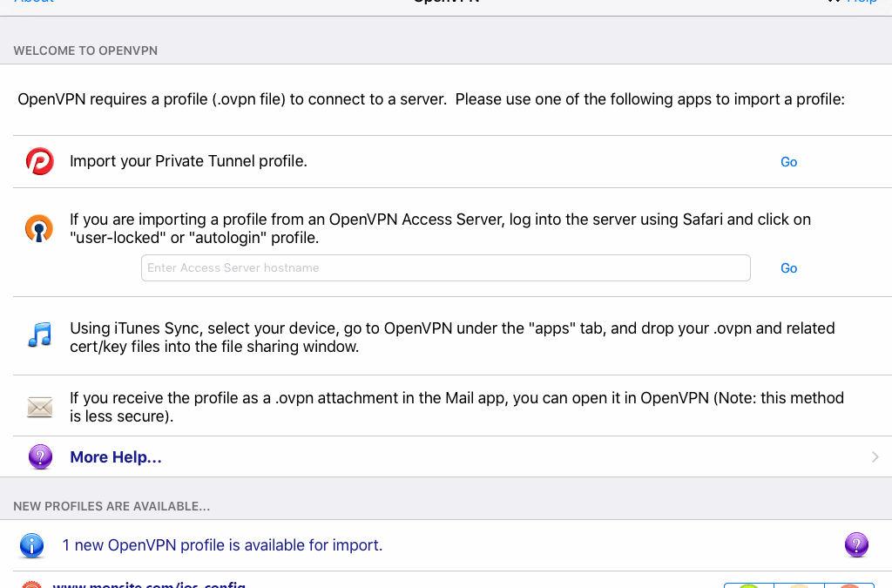This screenshot has width=892, height=588.
Task: Tap the www.monsite.com/ios_config profile entry
Action: tap(149, 584)
